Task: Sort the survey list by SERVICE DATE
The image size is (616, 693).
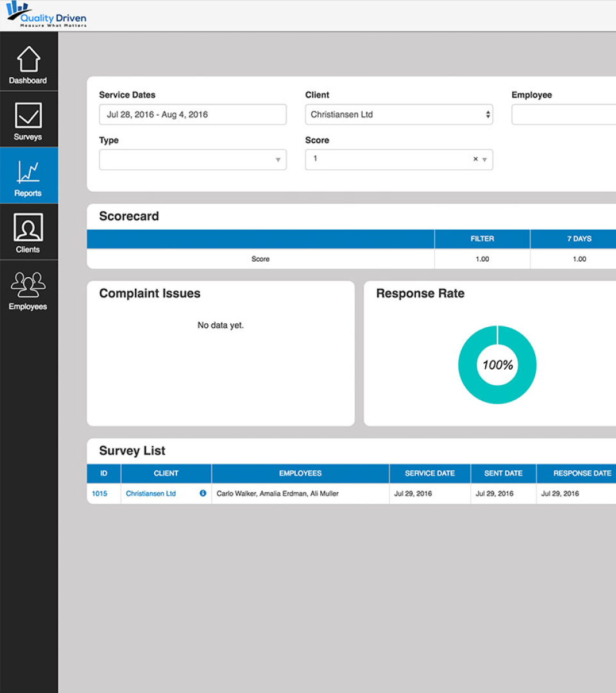Action: click(x=429, y=473)
